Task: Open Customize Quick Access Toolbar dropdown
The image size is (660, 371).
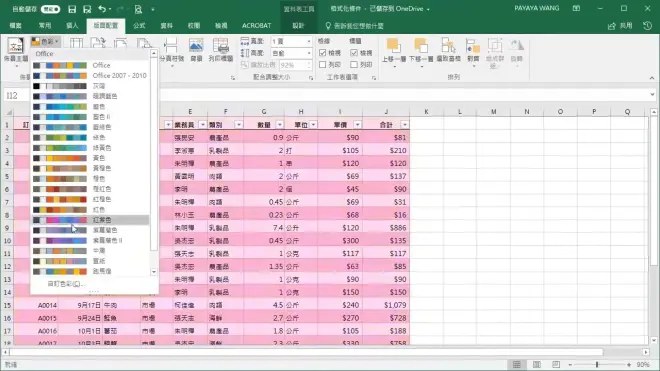Action: pos(153,9)
